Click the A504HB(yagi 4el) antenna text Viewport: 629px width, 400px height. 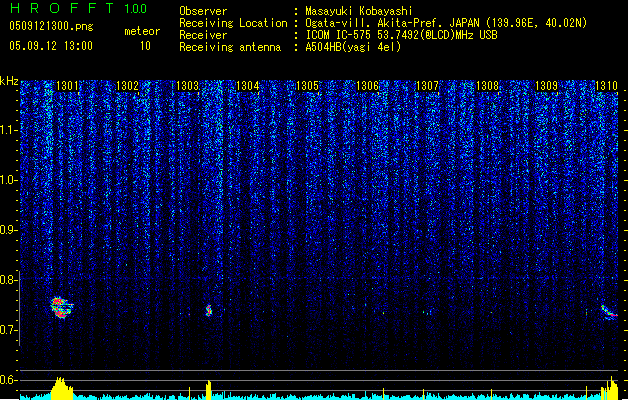tap(353, 47)
